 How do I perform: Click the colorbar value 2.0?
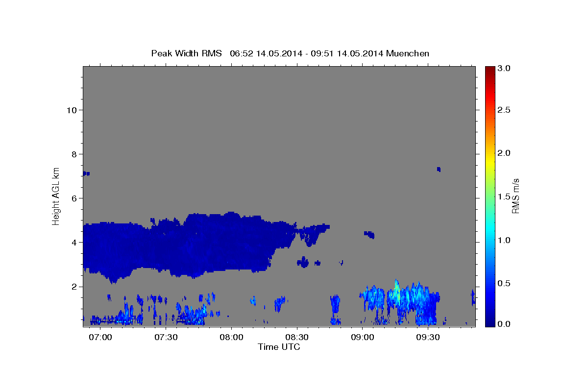tap(505, 153)
